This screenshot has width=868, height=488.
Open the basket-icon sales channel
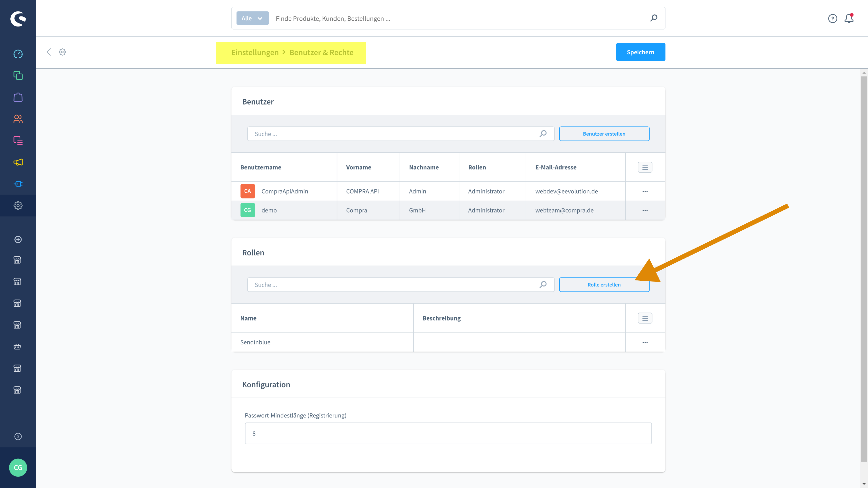coord(17,347)
